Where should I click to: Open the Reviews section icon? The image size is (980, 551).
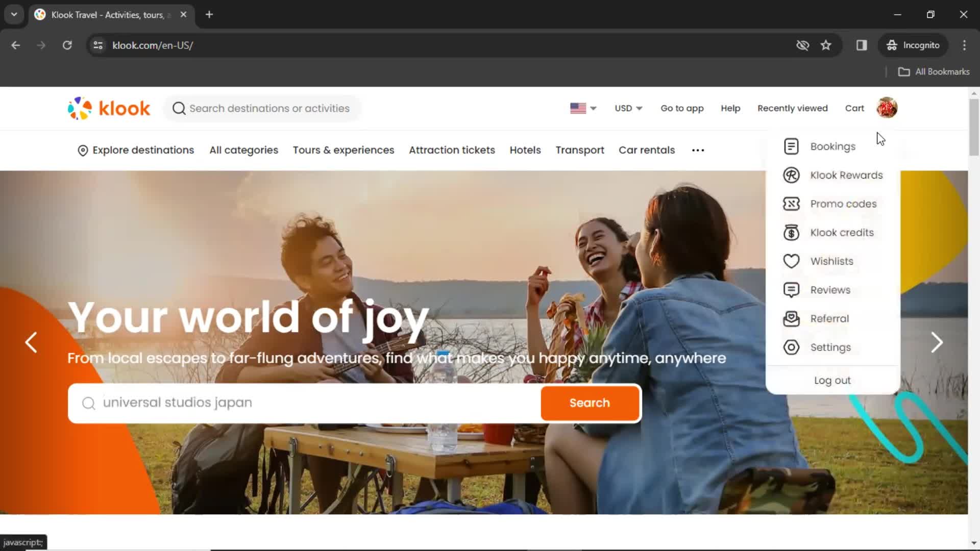791,289
